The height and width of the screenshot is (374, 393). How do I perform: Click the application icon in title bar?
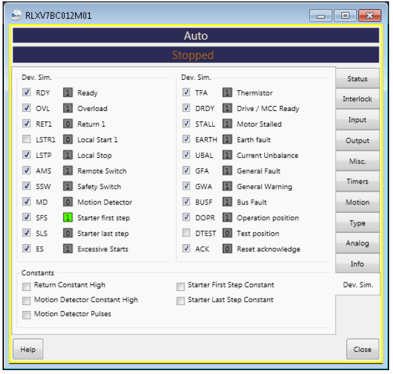point(16,15)
